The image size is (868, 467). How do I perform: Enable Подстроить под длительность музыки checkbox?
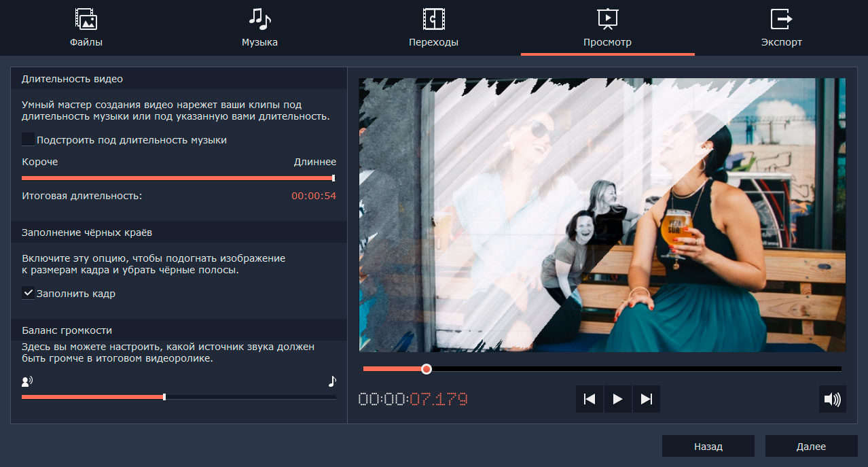coord(28,139)
